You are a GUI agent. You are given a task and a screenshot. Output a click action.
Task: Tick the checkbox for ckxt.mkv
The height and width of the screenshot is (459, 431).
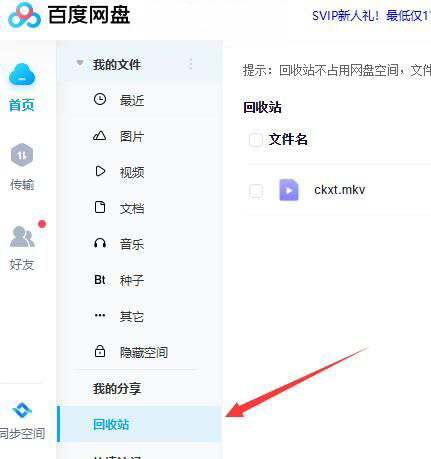tap(256, 191)
